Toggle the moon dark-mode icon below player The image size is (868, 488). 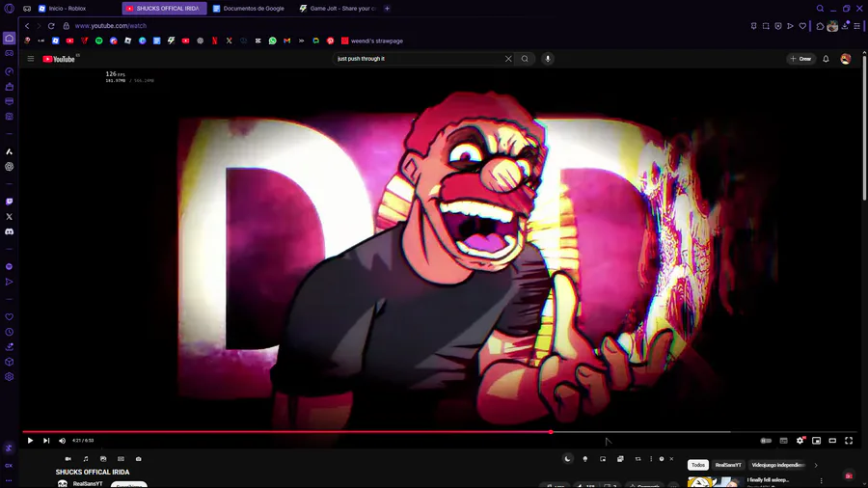coord(567,459)
